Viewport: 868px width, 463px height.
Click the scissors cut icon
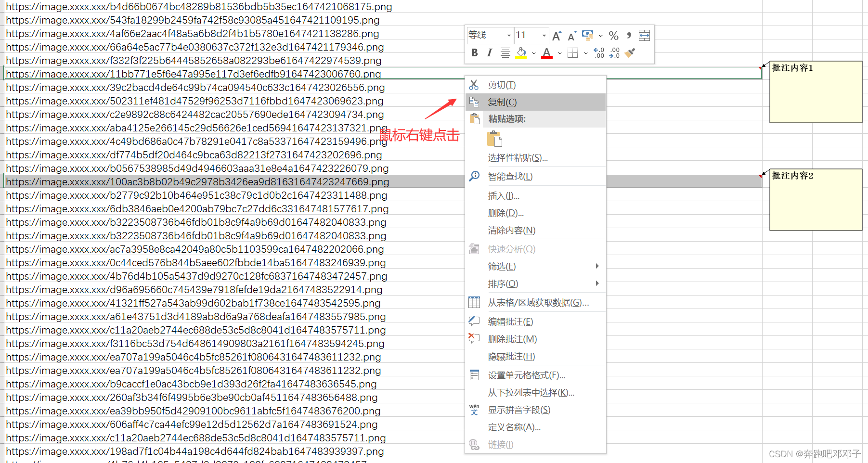tap(474, 85)
